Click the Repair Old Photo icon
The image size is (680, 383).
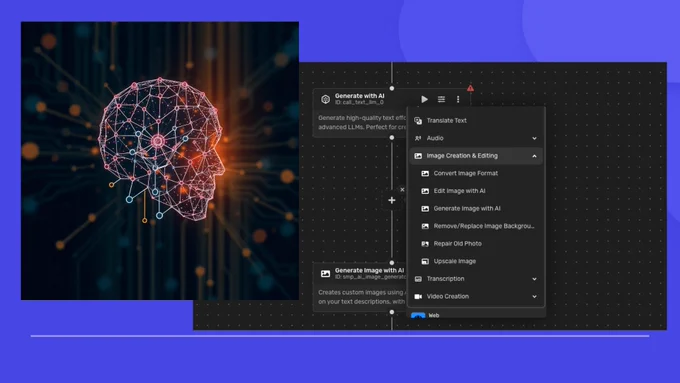coord(425,244)
